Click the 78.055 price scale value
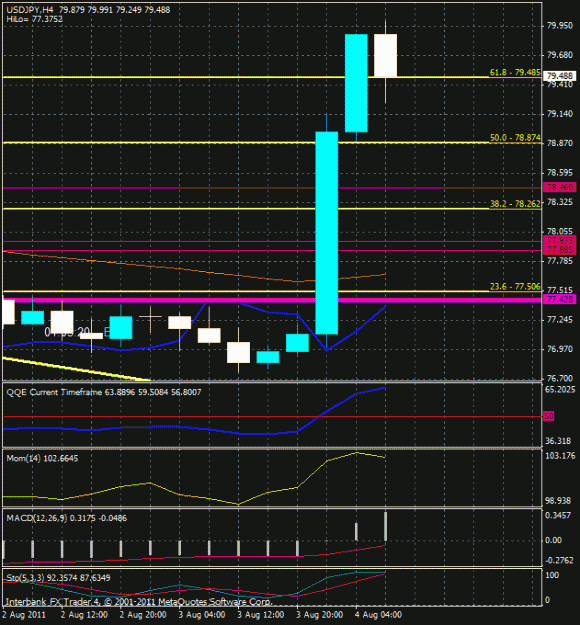This screenshot has height=625, width=580. [x=560, y=231]
